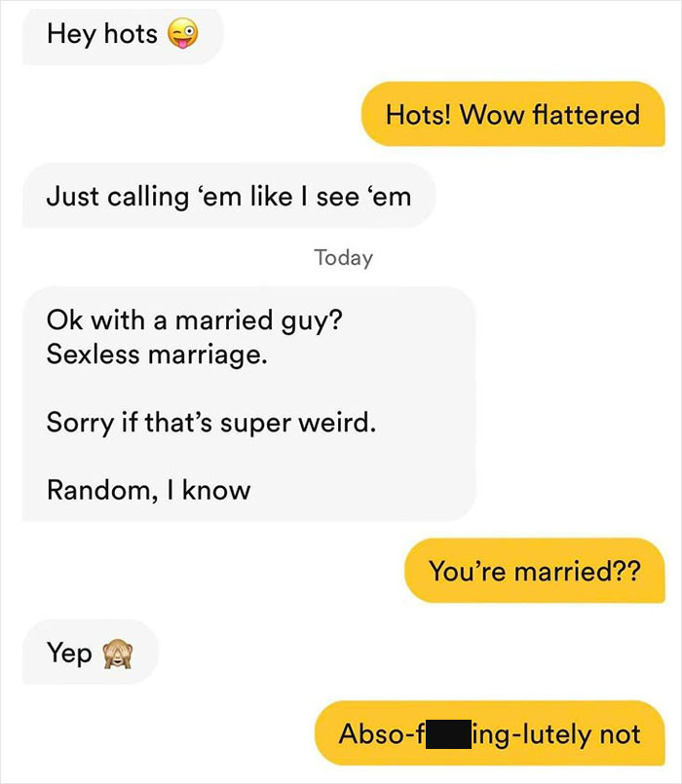This screenshot has height=784, width=682.
Task: Tap the winking tongue emoji
Action: [x=182, y=33]
